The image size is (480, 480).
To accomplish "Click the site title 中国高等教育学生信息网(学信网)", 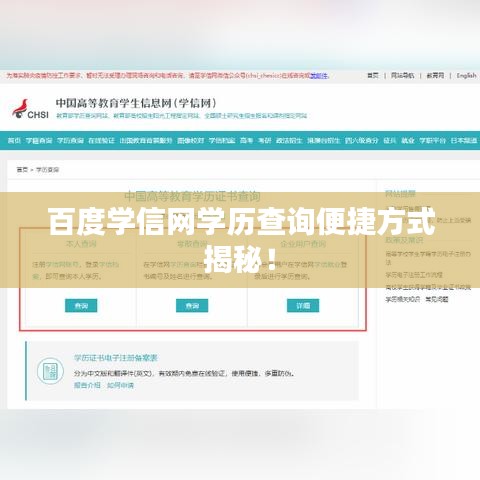I will click(x=136, y=103).
